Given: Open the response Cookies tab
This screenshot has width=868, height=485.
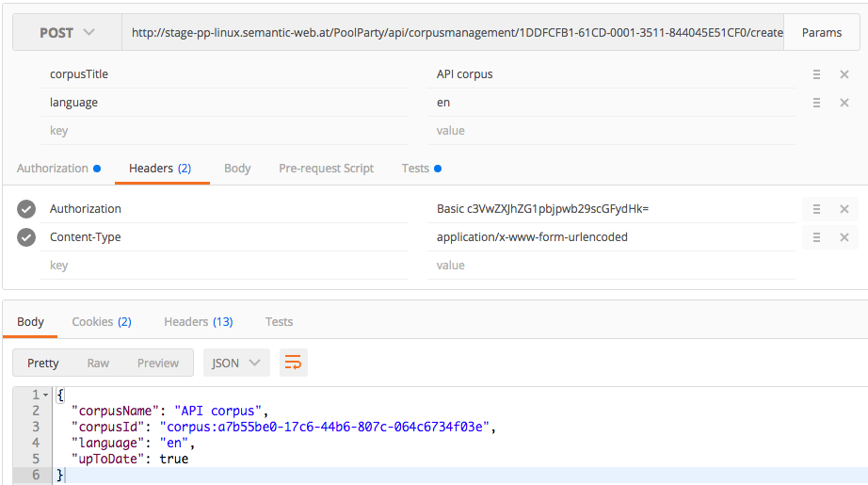Looking at the screenshot, I should [x=101, y=322].
